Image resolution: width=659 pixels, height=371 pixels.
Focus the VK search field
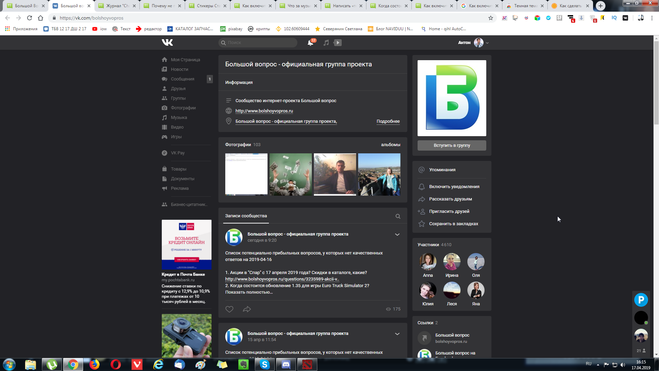click(x=258, y=42)
